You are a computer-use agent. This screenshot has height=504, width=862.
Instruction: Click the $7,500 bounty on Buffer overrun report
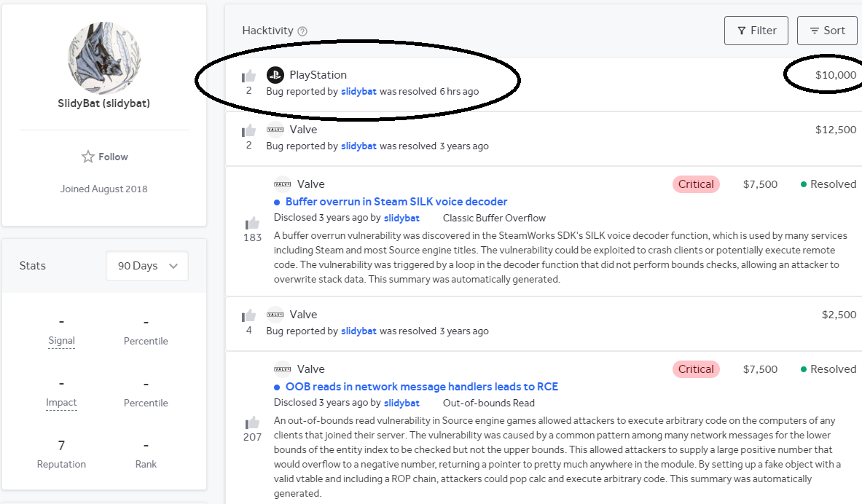760,184
